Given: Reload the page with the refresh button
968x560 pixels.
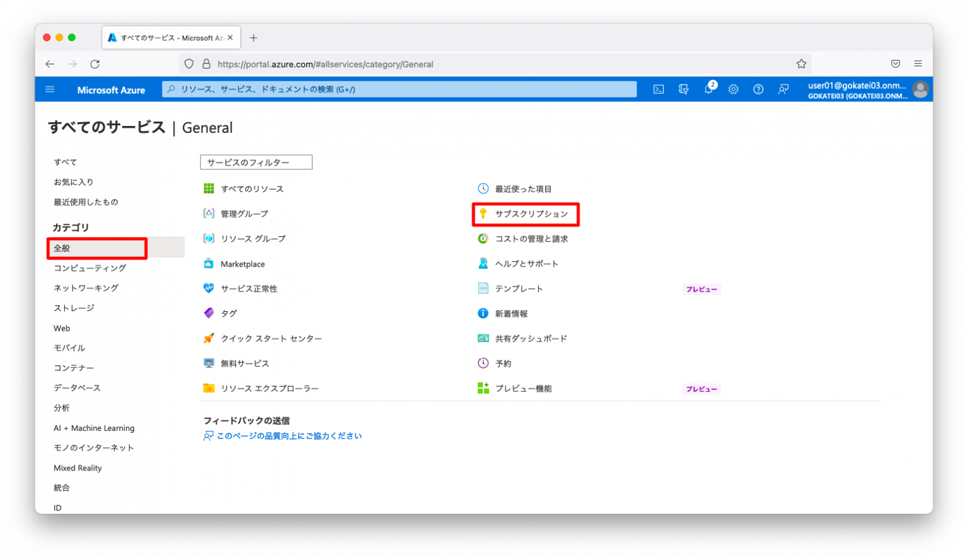Looking at the screenshot, I should (x=95, y=64).
